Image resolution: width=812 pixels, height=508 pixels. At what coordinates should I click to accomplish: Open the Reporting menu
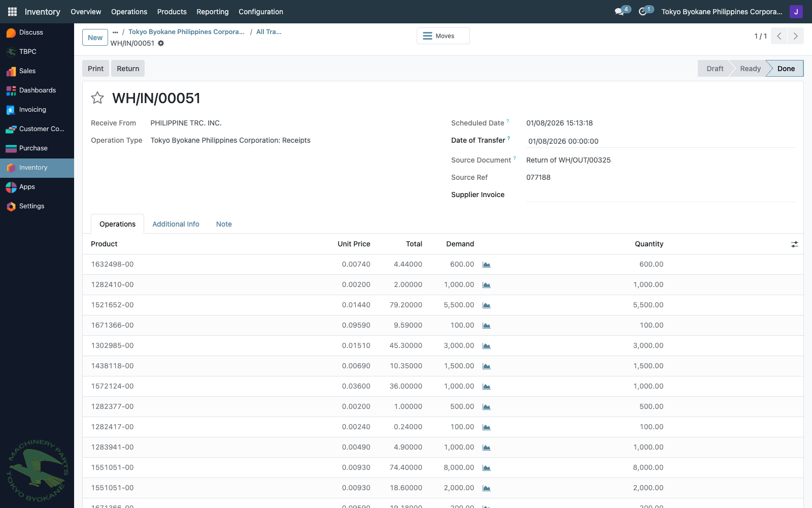[x=213, y=12]
